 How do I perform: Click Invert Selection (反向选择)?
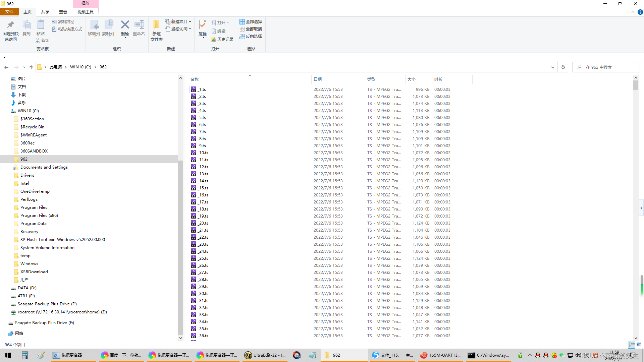251,37
